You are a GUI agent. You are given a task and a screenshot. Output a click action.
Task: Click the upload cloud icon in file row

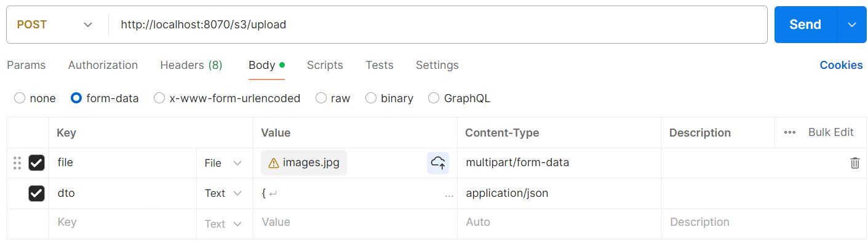point(438,163)
